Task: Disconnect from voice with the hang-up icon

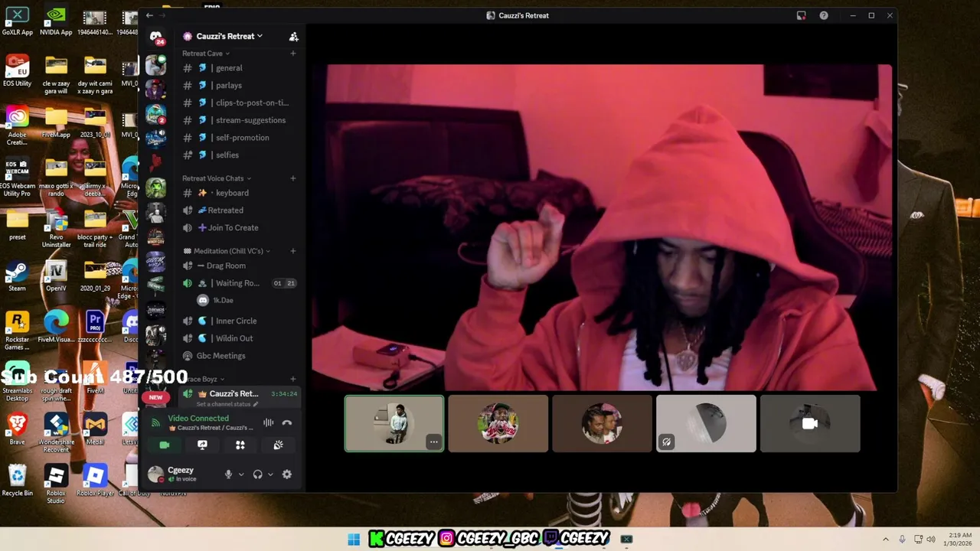Action: [x=287, y=422]
